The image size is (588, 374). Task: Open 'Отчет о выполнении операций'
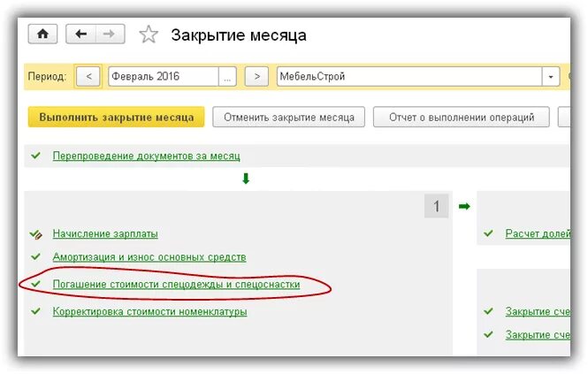tap(462, 117)
